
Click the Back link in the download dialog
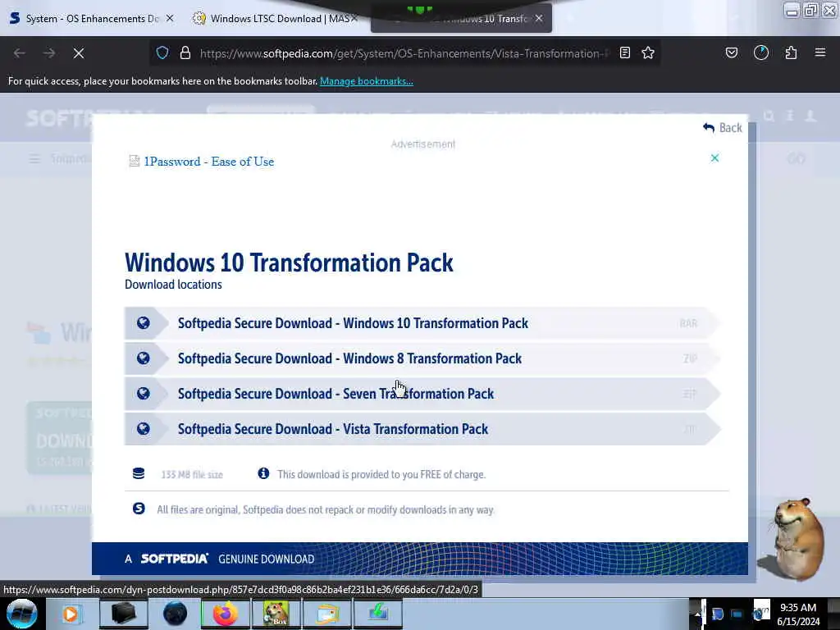tap(723, 127)
